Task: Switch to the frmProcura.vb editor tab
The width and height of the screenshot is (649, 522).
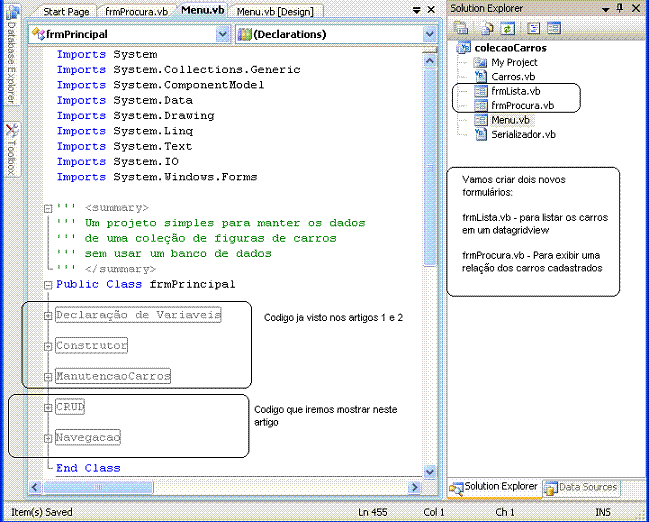Action: tap(137, 12)
